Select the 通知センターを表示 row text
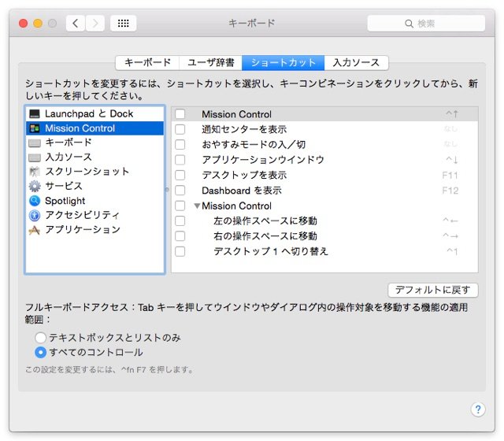Viewport: 504px width, 441px height. [x=244, y=129]
